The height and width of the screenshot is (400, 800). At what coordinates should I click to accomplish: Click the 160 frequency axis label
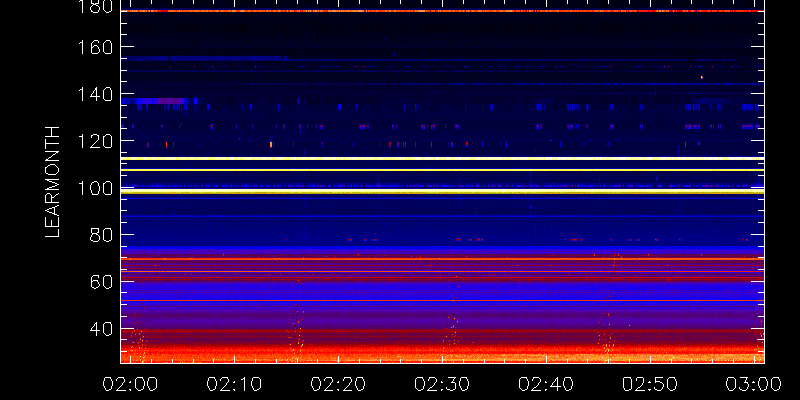95,48
